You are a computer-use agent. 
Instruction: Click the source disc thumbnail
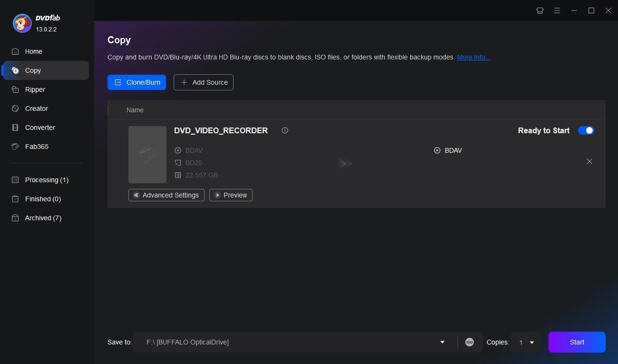(147, 155)
